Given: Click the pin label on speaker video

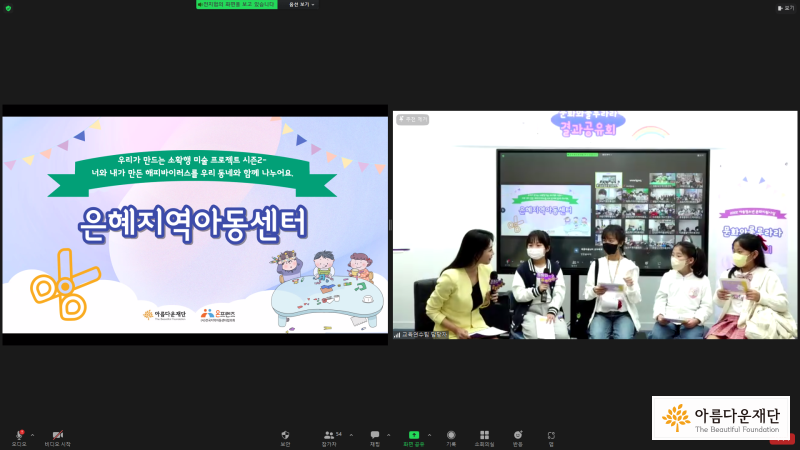Looking at the screenshot, I should click(x=413, y=119).
